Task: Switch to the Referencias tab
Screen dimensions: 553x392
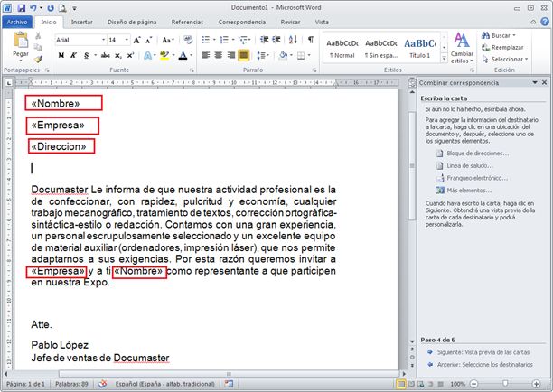Action: (187, 23)
